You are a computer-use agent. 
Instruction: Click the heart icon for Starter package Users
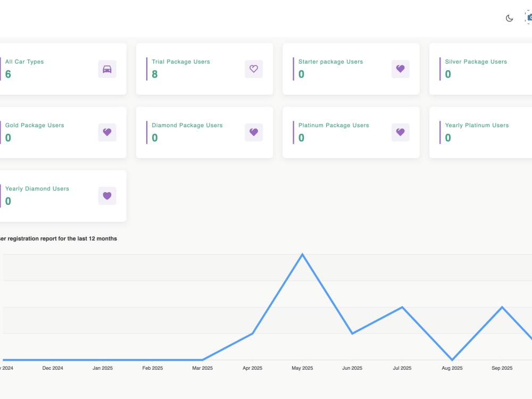[401, 69]
